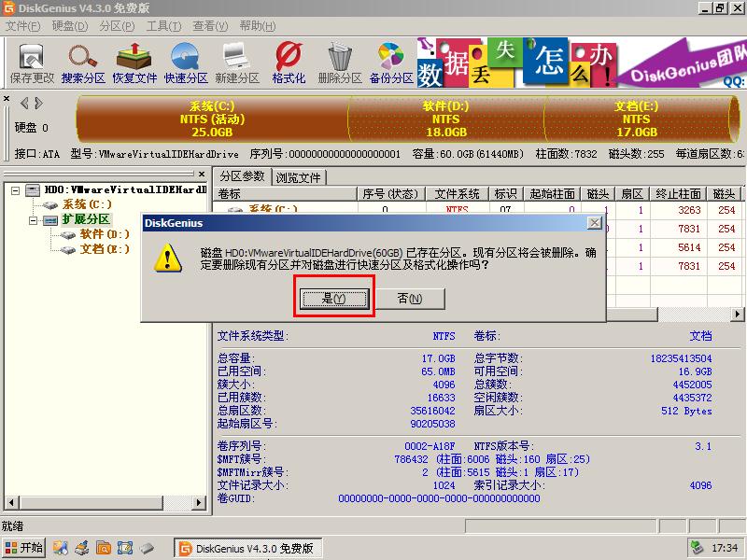Open the 备份分区 backup partition tool

(x=391, y=63)
